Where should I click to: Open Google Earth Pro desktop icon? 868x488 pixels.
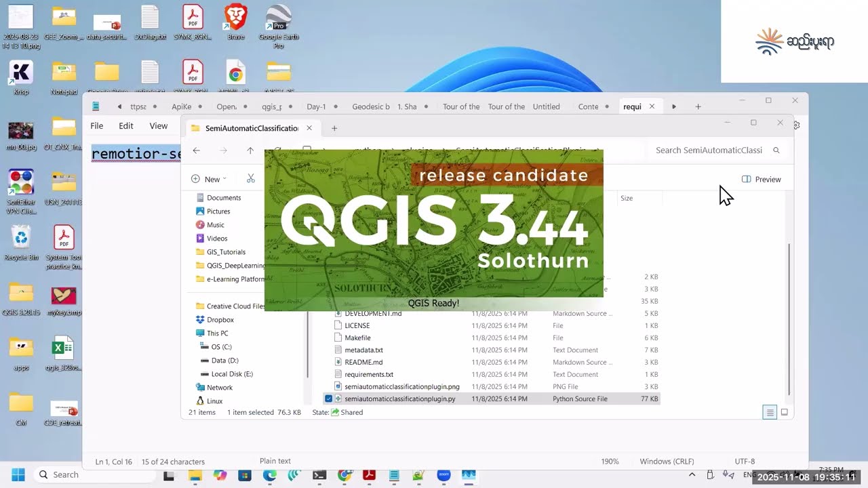(x=279, y=26)
